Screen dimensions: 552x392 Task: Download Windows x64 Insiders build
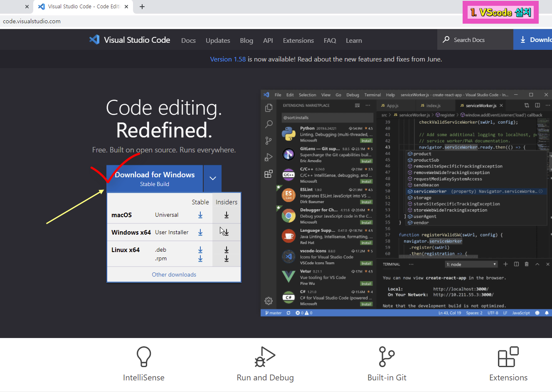coord(227,232)
